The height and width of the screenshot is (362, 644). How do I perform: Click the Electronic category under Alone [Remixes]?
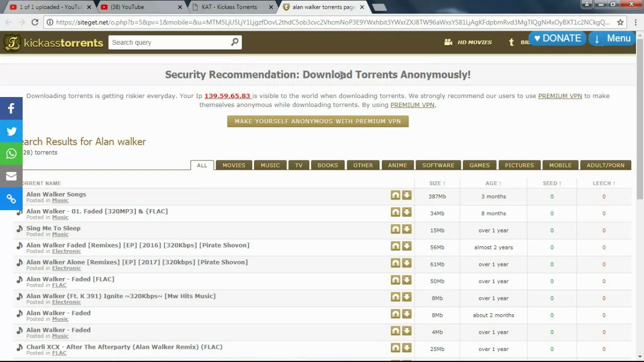[66, 268]
